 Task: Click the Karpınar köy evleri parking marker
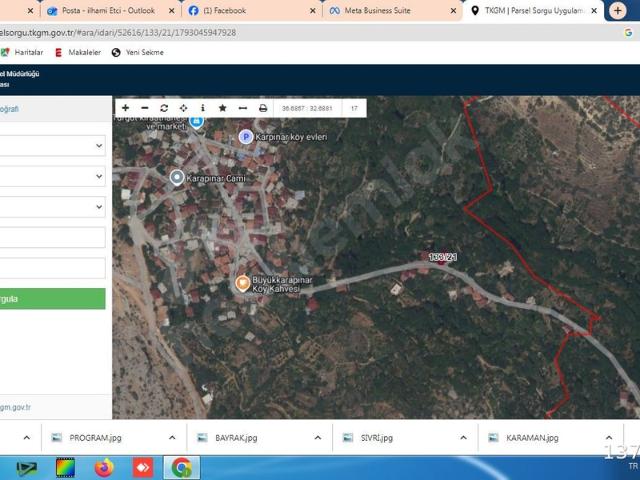point(246,137)
